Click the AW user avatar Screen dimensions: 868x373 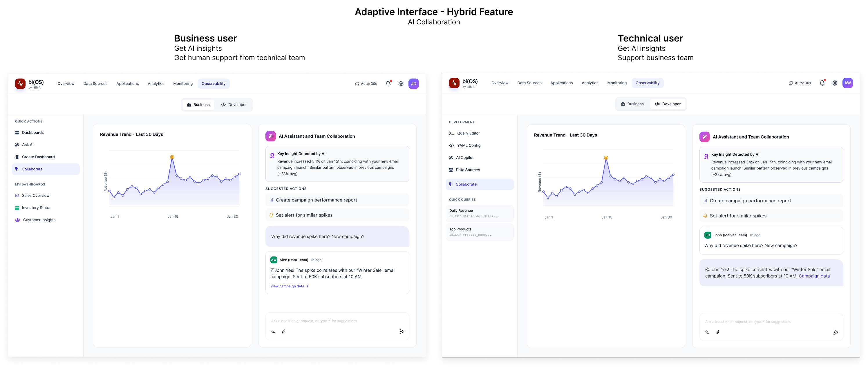[x=847, y=83]
